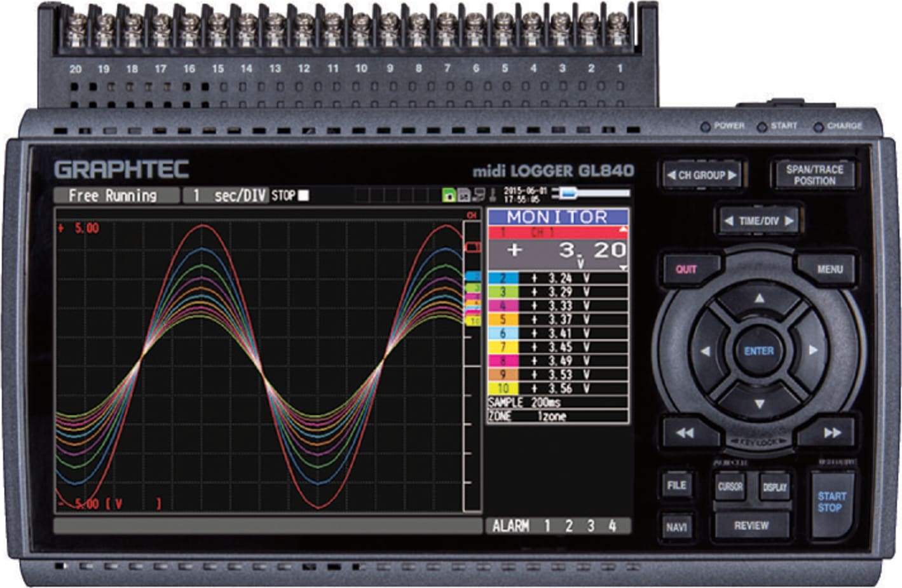Tap the TIME/DIV left arrow
Screen dimensions: 902x588
click(x=729, y=221)
